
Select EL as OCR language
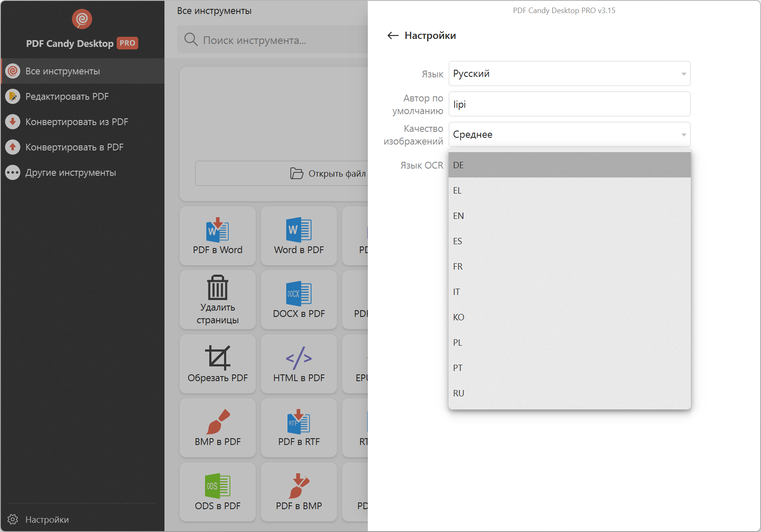pos(569,190)
